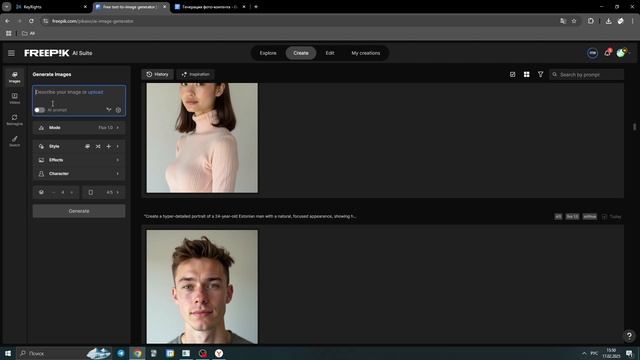The height and width of the screenshot is (360, 640).
Task: Switch to the Create tab
Action: [301, 53]
